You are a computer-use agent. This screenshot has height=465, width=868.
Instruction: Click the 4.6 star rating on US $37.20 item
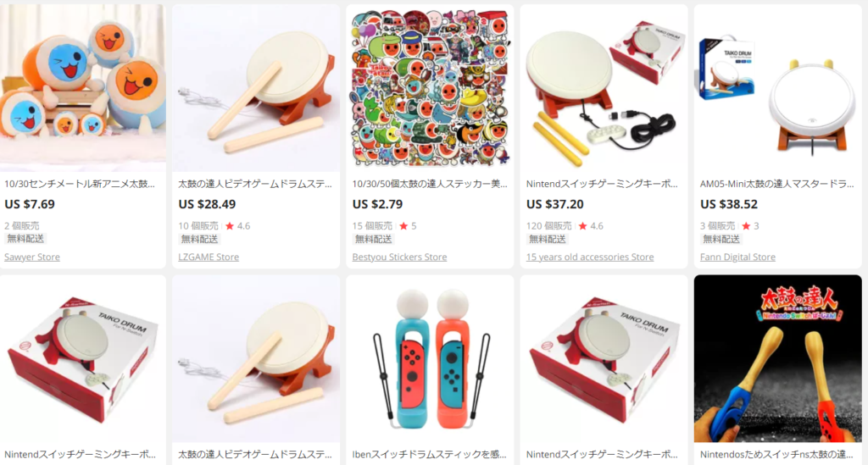click(591, 226)
